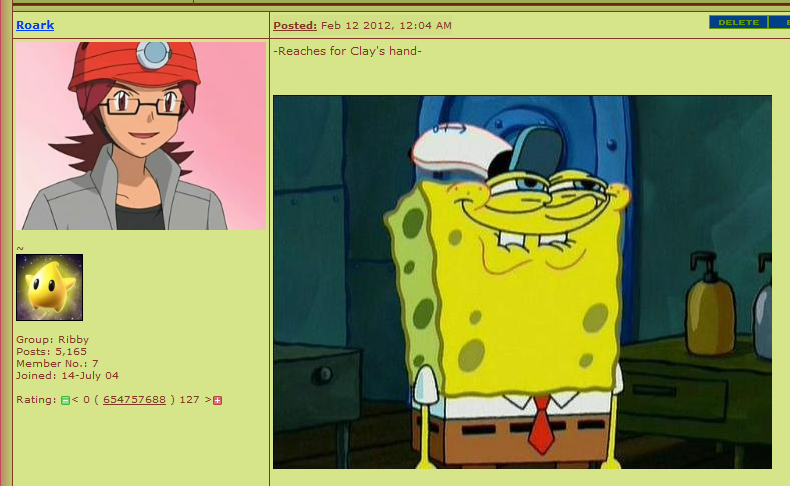
Task: Open the 654757688 rating link
Action: click(x=134, y=399)
